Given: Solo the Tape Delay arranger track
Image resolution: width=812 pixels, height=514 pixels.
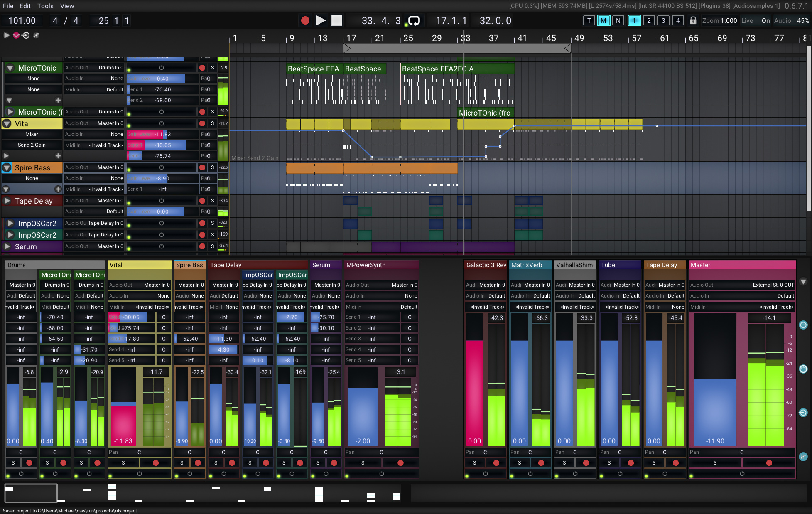Looking at the screenshot, I should (213, 201).
